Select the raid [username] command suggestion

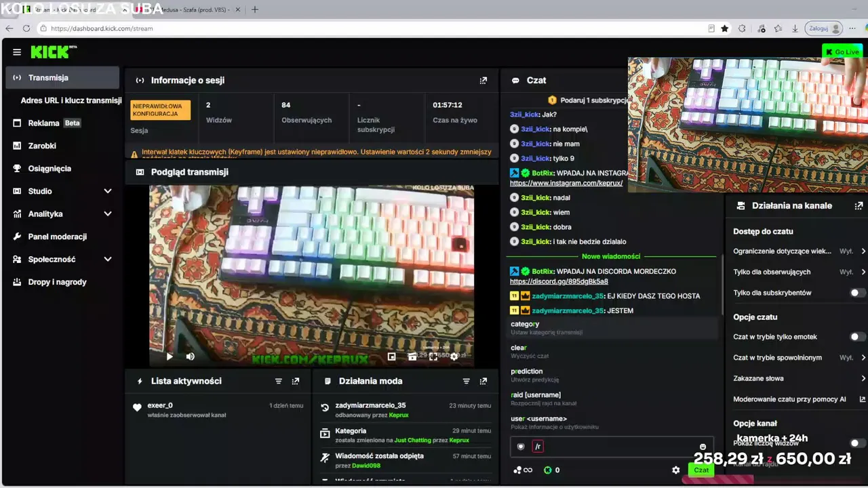(613, 399)
